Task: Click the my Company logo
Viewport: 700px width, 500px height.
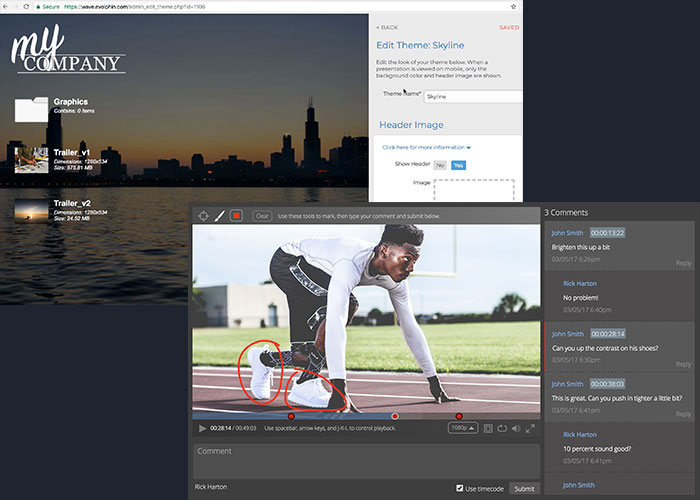Action: [68, 49]
